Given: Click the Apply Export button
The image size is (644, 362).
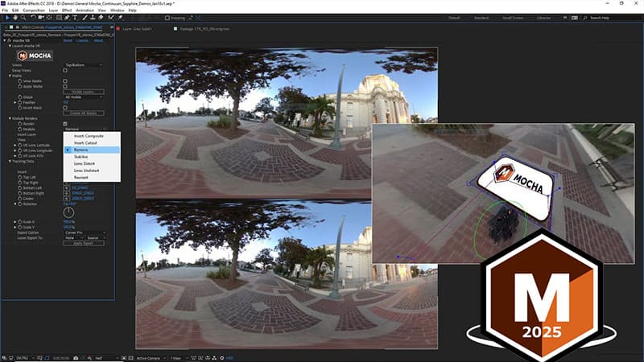Looking at the screenshot, I should 84,243.
